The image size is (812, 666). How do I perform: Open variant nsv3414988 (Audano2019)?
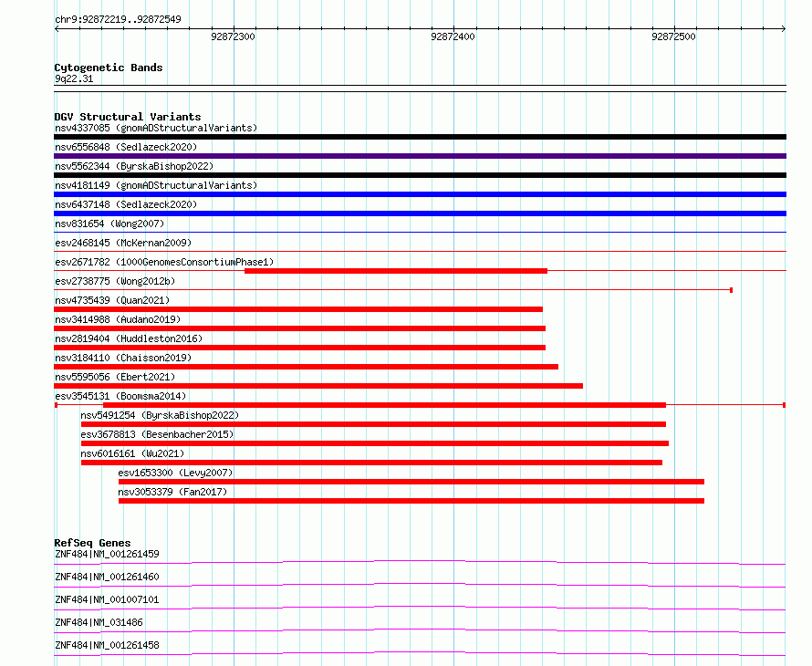(118, 319)
